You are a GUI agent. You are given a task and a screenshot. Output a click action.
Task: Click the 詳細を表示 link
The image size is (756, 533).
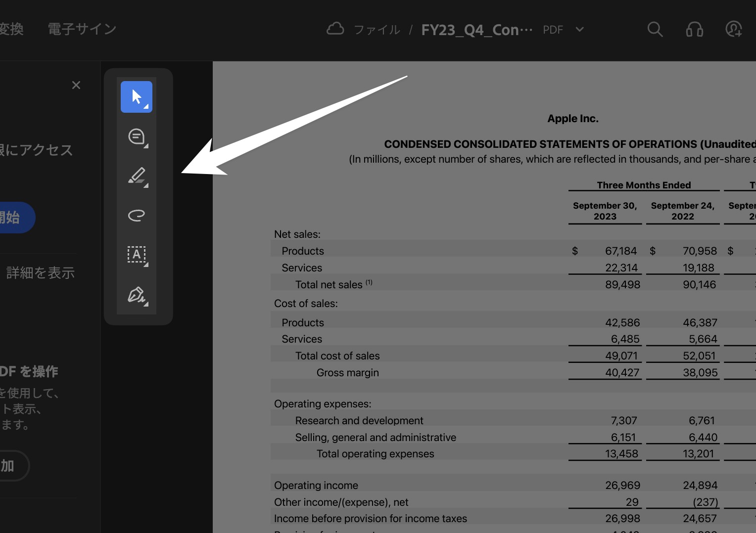pos(41,273)
